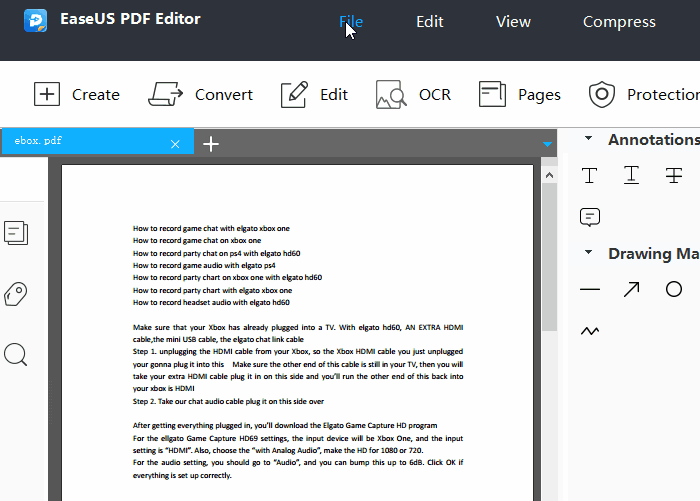Click line 'How to record game chat on xbox one'
The image size is (700, 501).
197,241
